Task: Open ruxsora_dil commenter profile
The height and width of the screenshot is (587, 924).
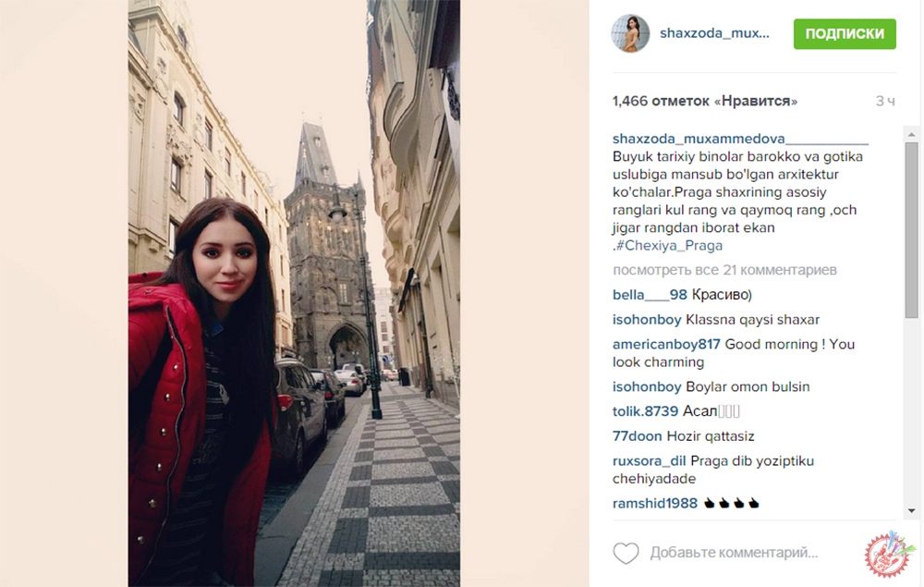Action: 649,461
